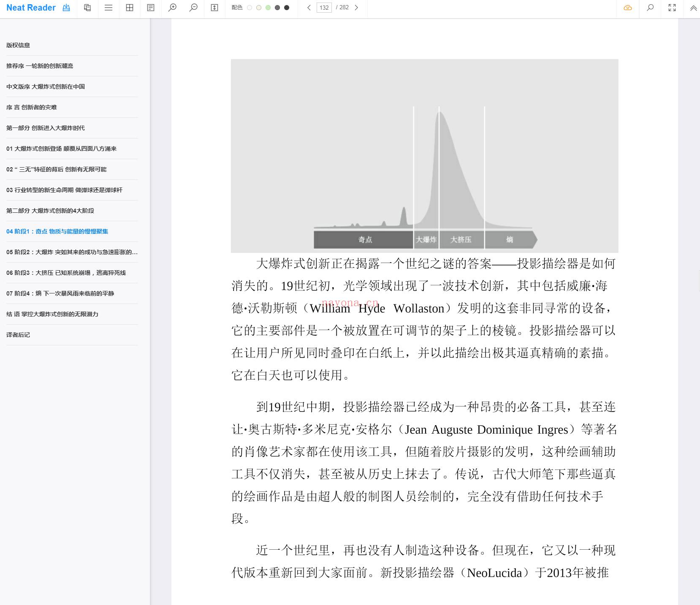Screen dimensions: 700x605
Task: Open chapter 版权信息
Action: click(72, 45)
